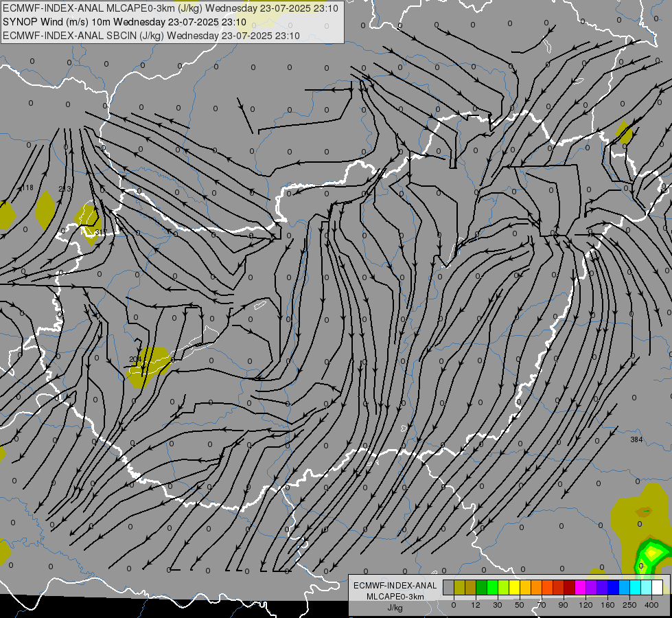Image resolution: width=672 pixels, height=618 pixels.
Task: Click the legend scale value 400
Action: (651, 605)
